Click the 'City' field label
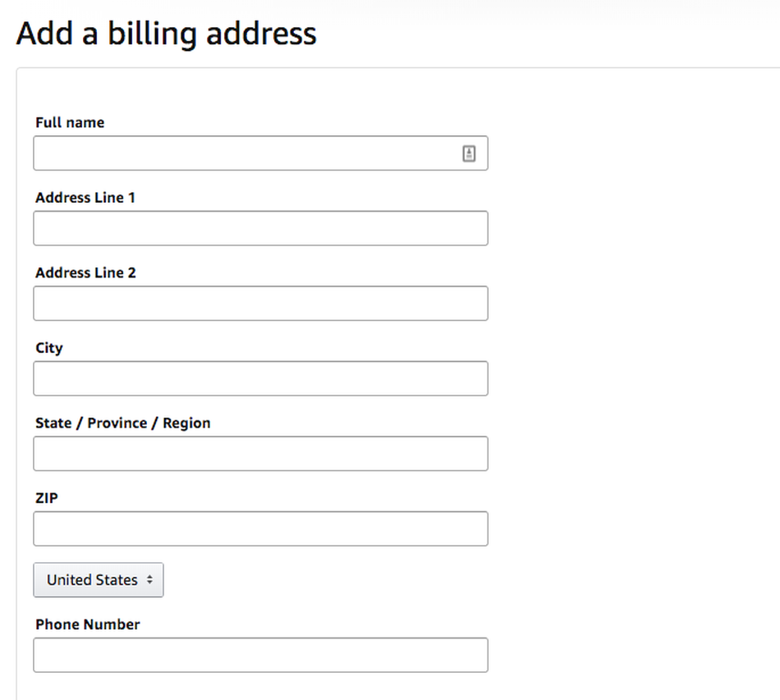Viewport: 780px width, 700px height. click(x=48, y=348)
